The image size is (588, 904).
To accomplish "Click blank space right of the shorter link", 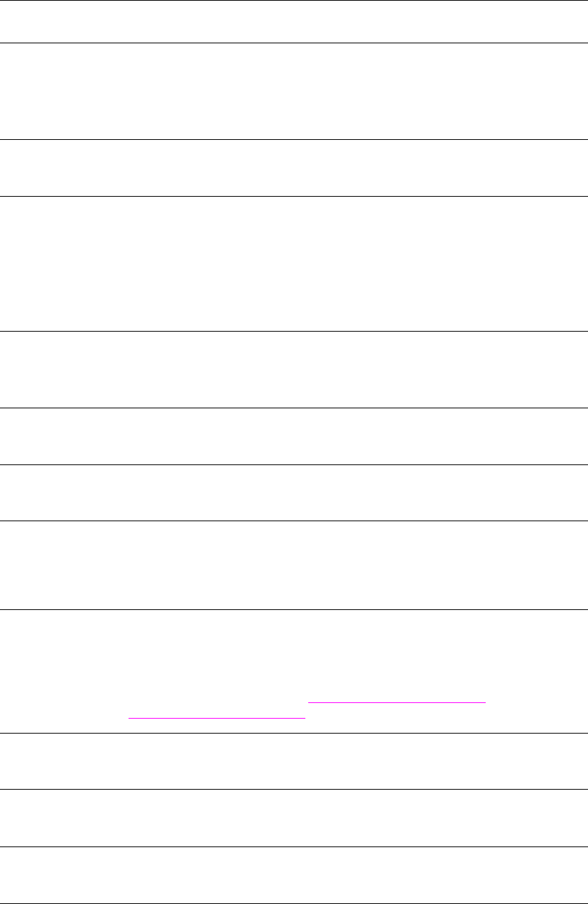I will coord(426,719).
